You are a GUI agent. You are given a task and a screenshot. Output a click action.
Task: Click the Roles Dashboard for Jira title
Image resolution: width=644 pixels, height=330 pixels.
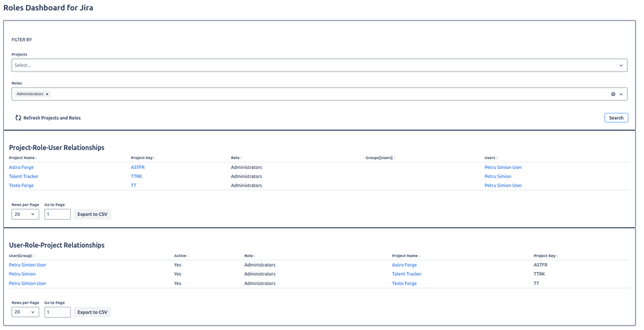[x=48, y=8]
